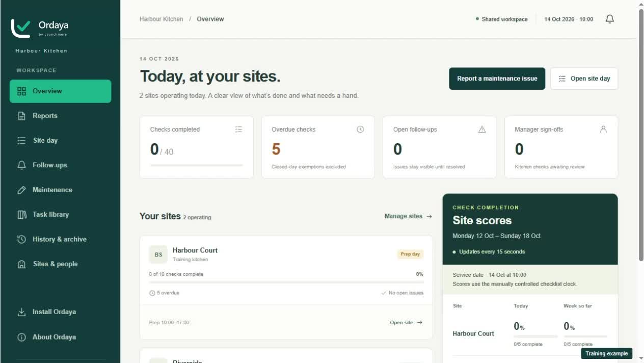This screenshot has width=644, height=363.
Task: Click the Maintenance pencil icon
Action: click(x=21, y=190)
